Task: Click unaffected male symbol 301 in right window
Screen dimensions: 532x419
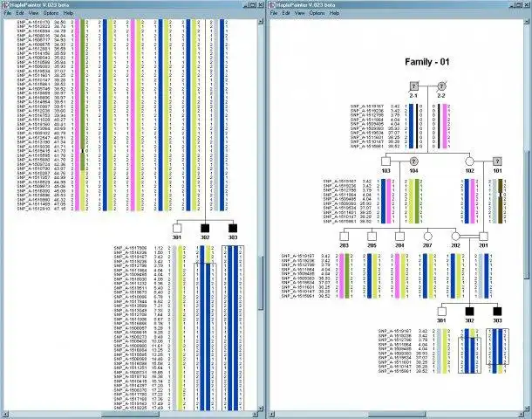Action: pos(441,312)
